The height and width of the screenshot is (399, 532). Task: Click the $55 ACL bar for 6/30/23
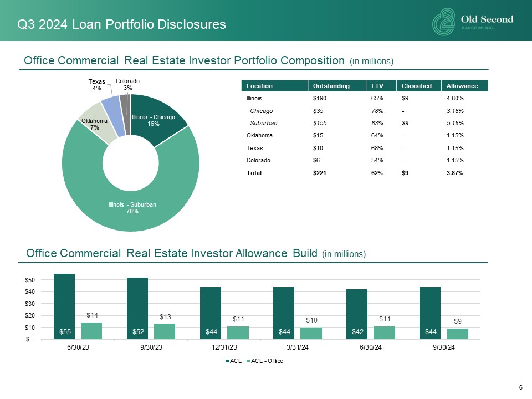point(64,306)
